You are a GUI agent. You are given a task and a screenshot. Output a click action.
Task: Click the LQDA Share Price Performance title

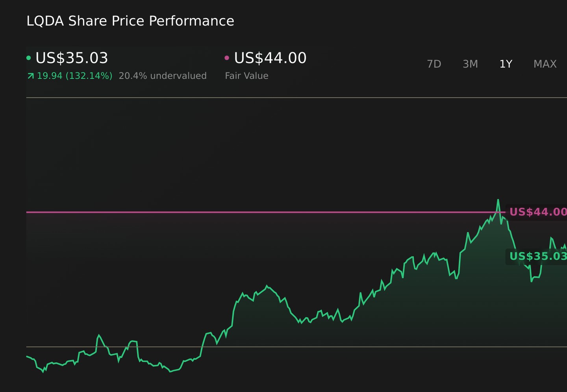pyautogui.click(x=130, y=21)
